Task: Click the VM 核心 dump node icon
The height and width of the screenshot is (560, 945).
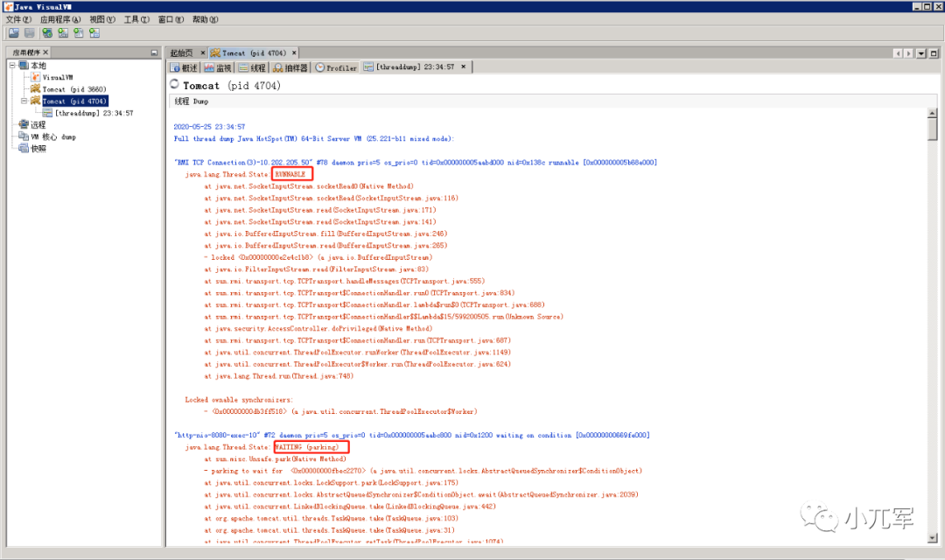Action: (24, 136)
